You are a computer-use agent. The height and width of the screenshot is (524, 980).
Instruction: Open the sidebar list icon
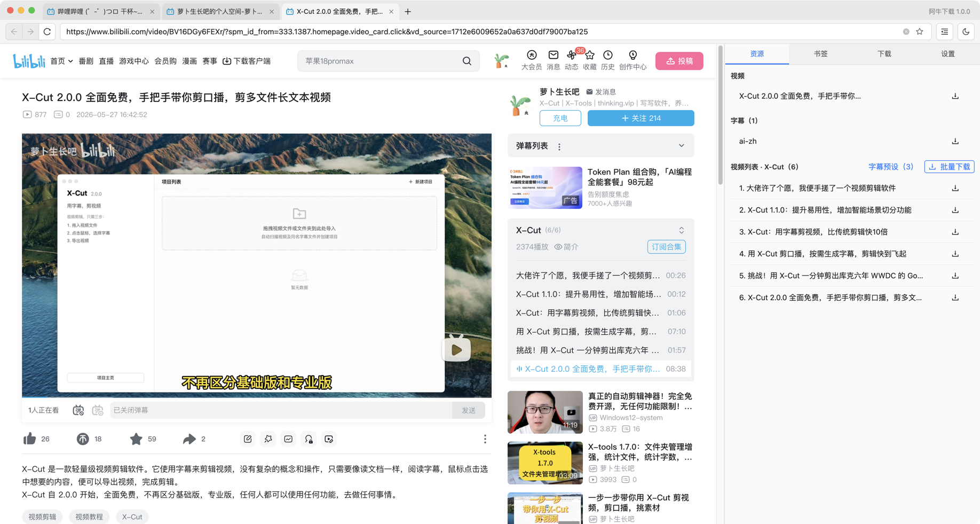click(945, 32)
